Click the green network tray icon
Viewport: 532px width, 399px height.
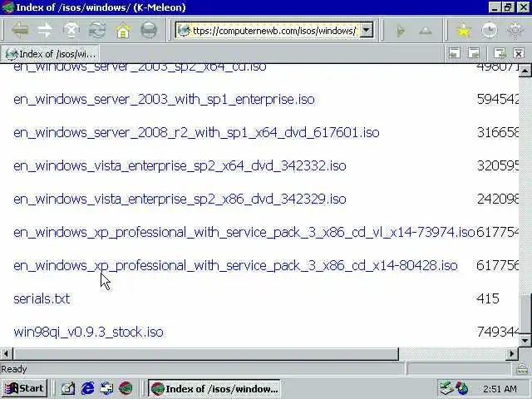[446, 388]
